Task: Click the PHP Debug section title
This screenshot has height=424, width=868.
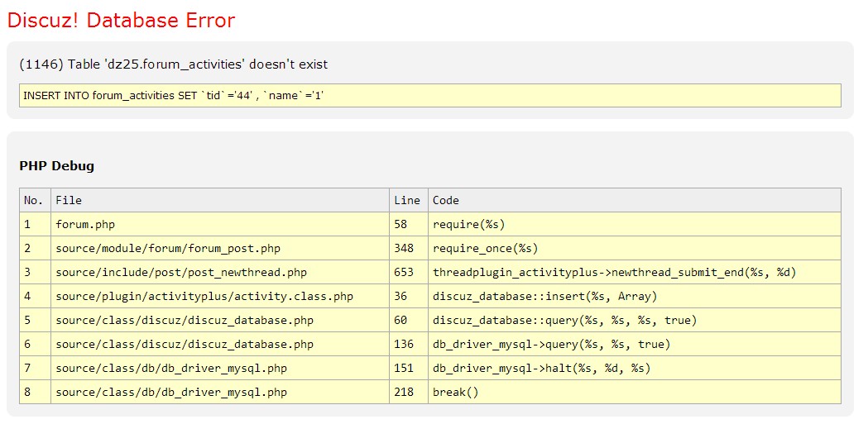Action: coord(57,166)
